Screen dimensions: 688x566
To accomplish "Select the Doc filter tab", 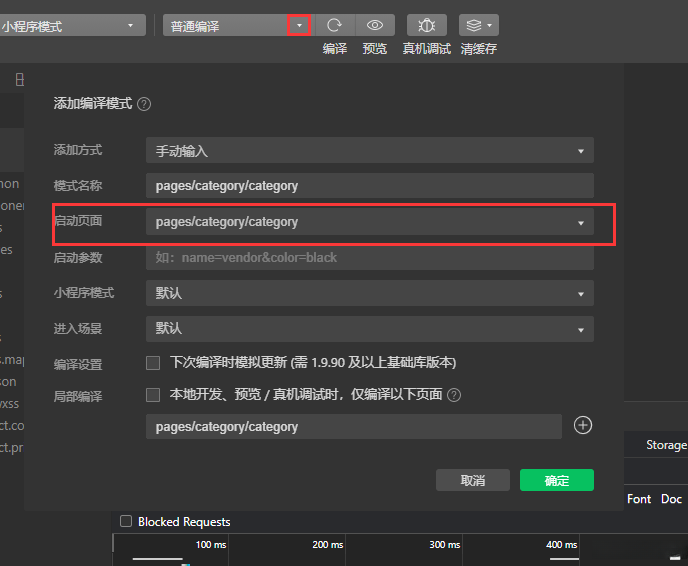I will [671, 499].
